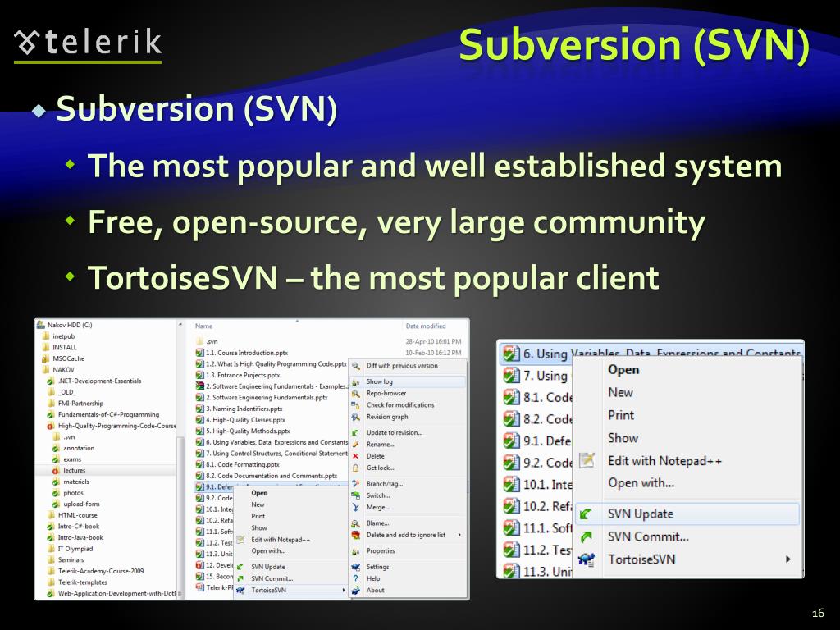
Task: Click the SVN Update arrow icon in the enlarged menu
Action: 586,514
